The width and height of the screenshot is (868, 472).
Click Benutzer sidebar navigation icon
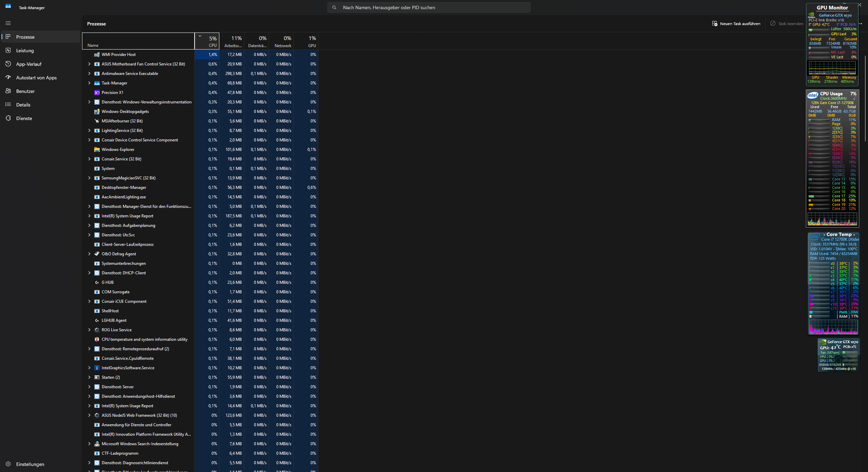[8, 91]
